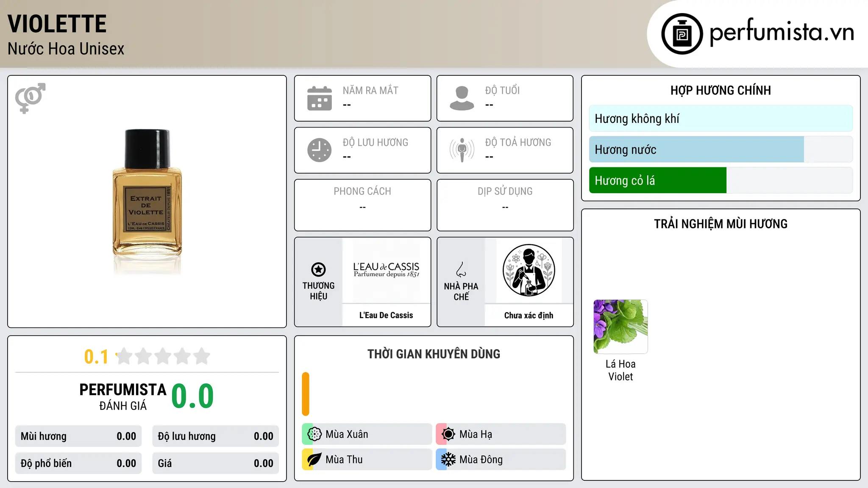Click the perfumista.vn bottle logo
The image size is (868, 488).
point(682,34)
